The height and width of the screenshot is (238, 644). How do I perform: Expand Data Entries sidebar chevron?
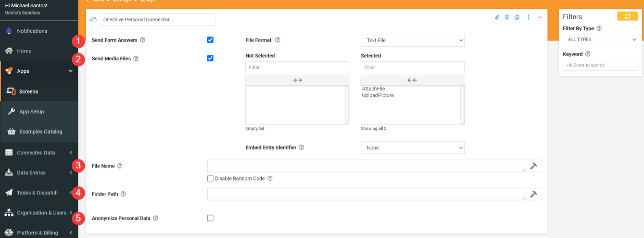(x=71, y=173)
